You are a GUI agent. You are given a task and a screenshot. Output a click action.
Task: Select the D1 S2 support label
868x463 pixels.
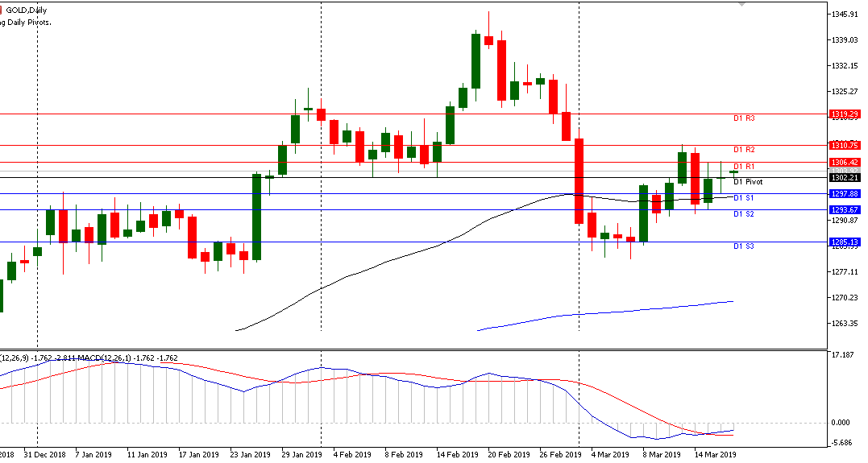coord(743,214)
